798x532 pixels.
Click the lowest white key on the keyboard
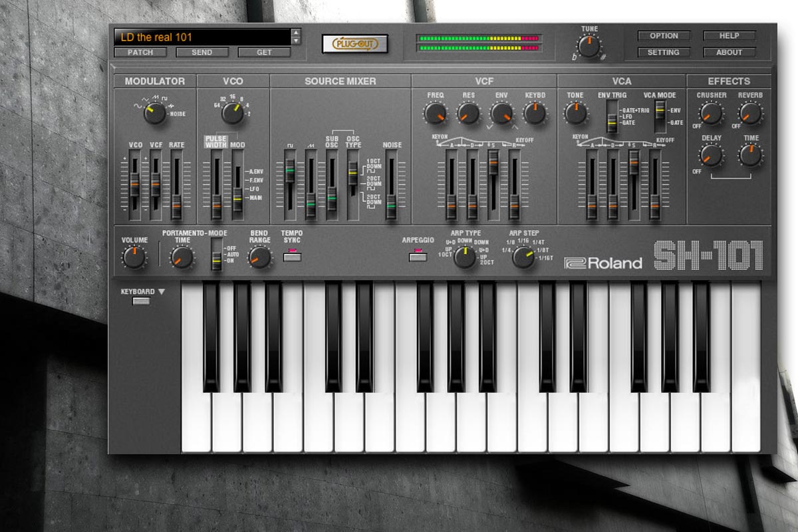point(196,422)
